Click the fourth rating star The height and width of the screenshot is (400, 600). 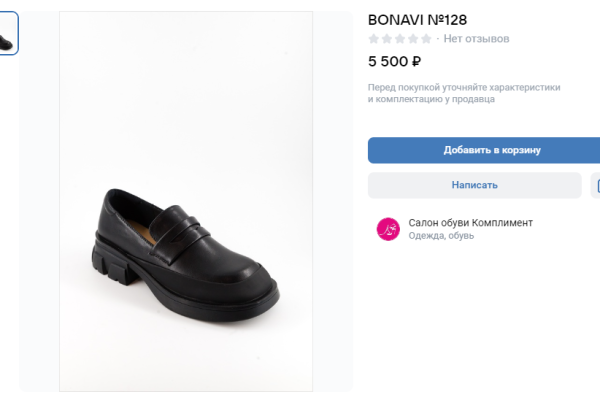(x=413, y=39)
